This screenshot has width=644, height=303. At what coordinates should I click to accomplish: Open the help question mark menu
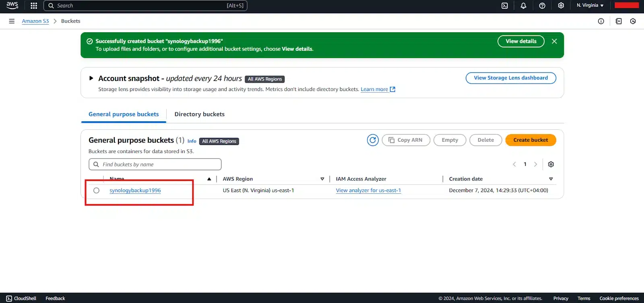click(x=542, y=6)
